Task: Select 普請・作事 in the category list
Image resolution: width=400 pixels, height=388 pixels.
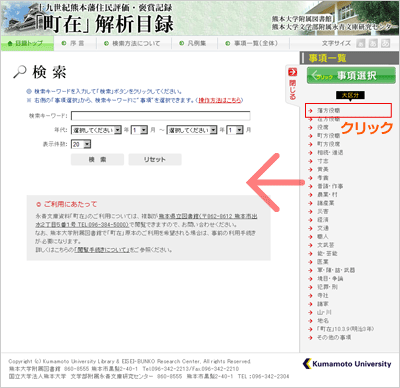Action: [330, 186]
